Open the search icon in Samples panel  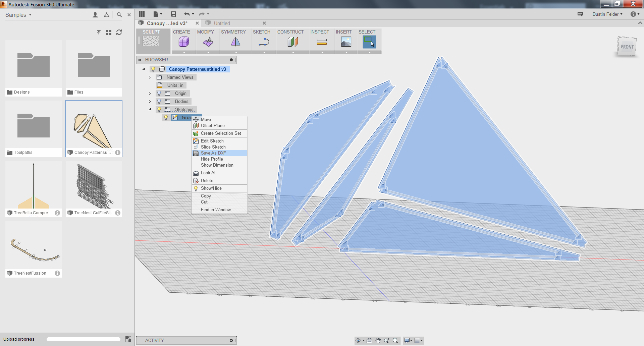point(119,15)
